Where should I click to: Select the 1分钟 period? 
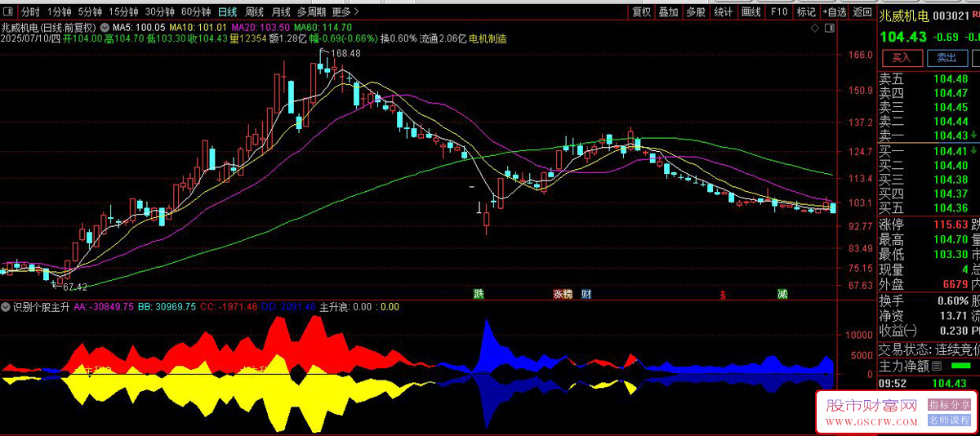(60, 12)
